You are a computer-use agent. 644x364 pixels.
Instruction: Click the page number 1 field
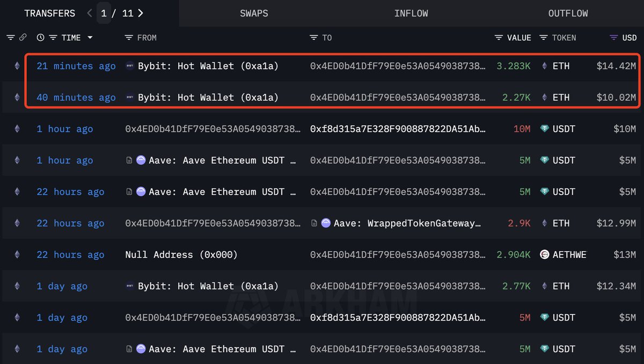click(x=104, y=13)
